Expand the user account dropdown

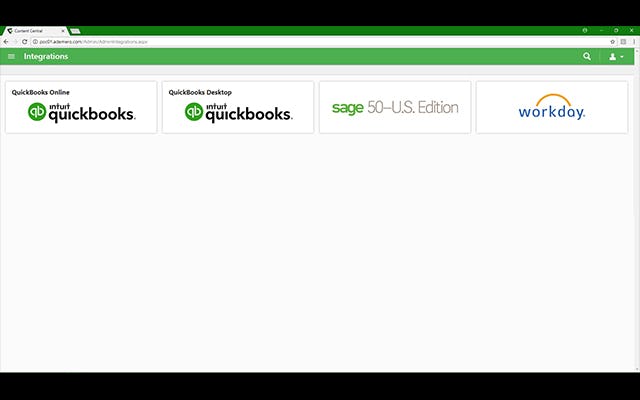[x=616, y=57]
